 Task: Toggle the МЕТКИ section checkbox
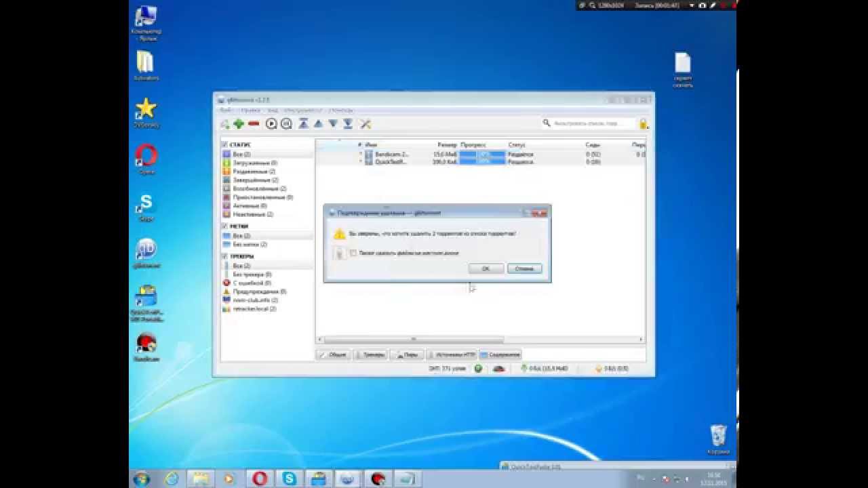(x=224, y=226)
